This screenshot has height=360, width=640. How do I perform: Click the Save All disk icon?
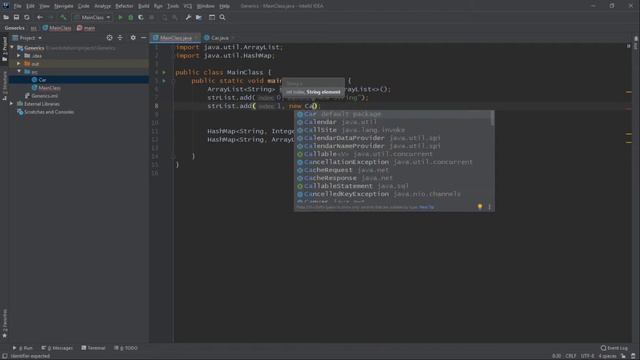(x=16, y=18)
